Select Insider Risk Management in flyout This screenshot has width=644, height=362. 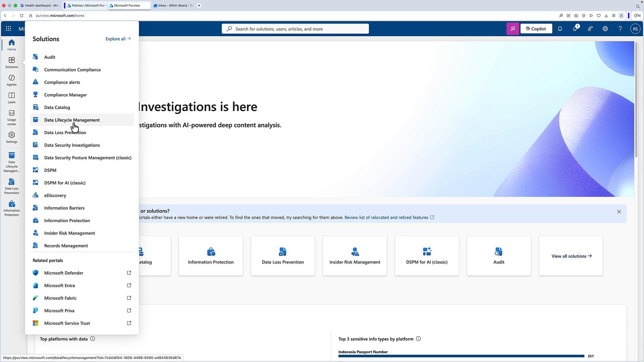tap(82, 233)
